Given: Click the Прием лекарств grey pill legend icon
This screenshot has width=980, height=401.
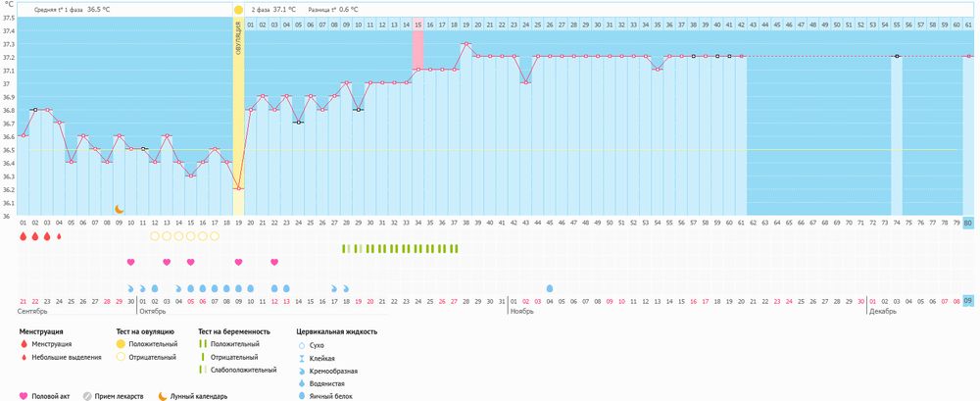Looking at the screenshot, I should (87, 396).
